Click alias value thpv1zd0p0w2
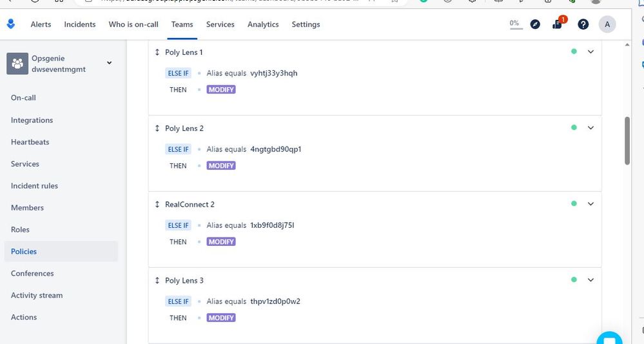The image size is (644, 344). [275, 301]
